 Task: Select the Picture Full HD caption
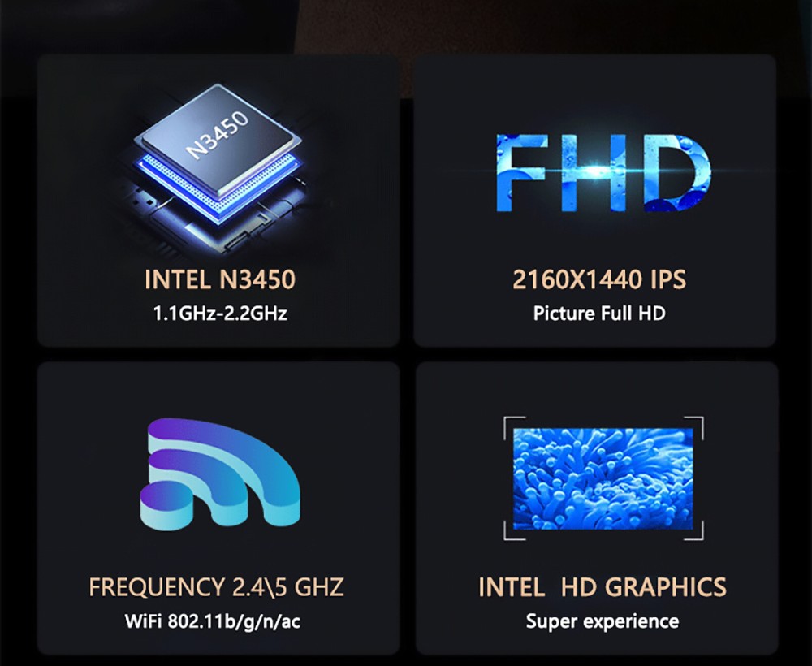599,314
